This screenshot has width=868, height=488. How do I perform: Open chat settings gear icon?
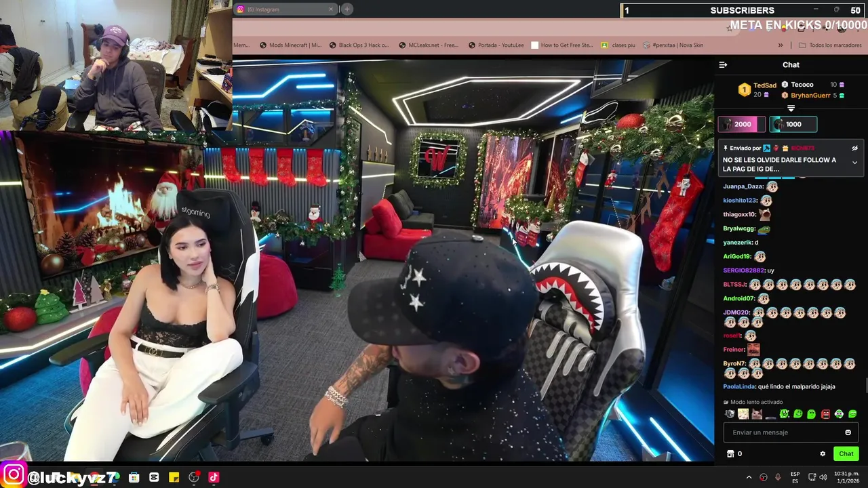(823, 453)
